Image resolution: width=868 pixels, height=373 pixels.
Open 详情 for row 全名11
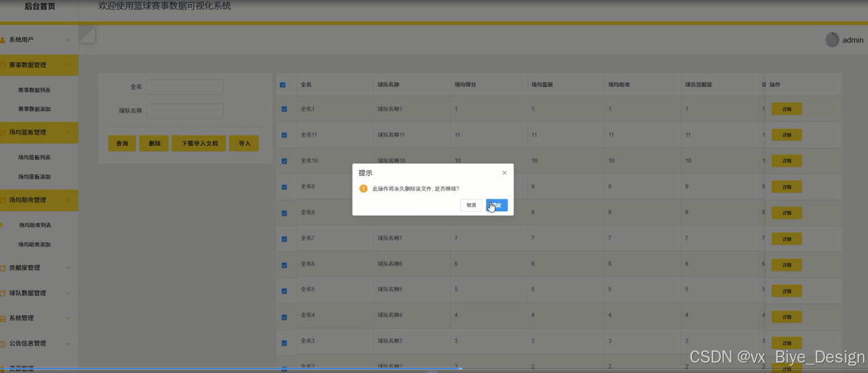[786, 135]
